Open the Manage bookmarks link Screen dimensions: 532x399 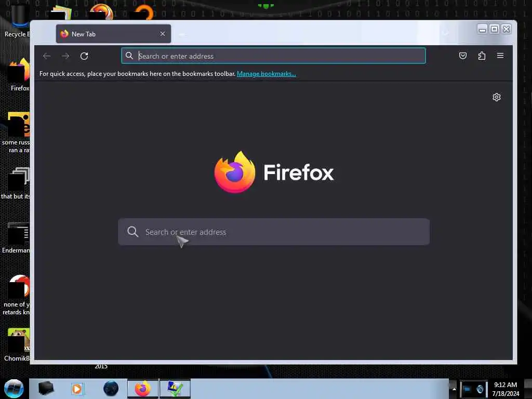coord(267,74)
